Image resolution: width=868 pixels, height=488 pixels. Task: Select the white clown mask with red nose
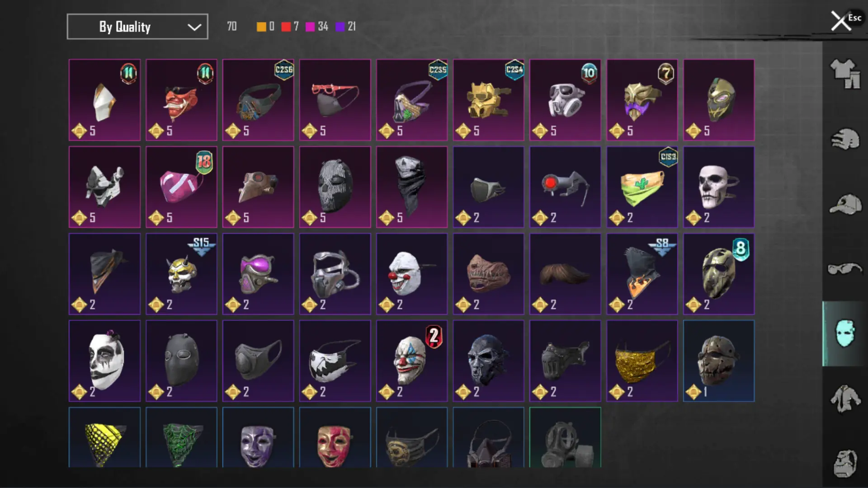pos(412,274)
